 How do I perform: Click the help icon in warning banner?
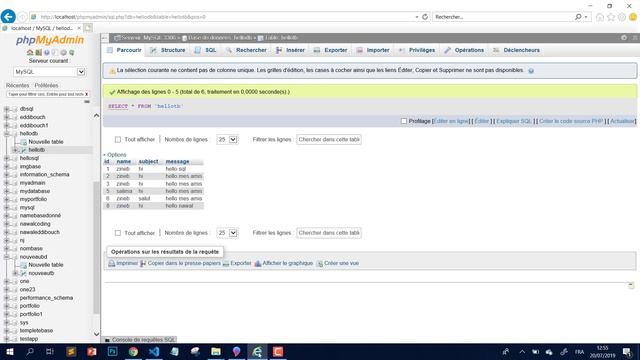531,71
